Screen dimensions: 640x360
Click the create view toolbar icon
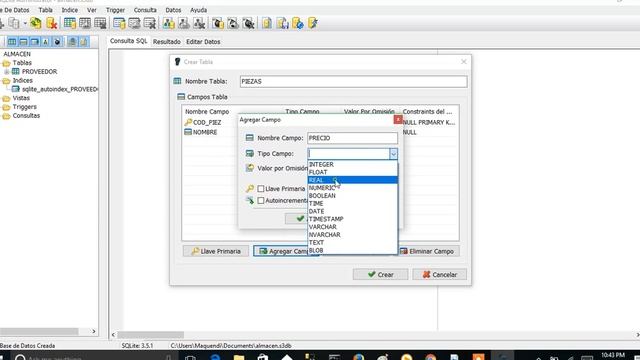(169, 23)
